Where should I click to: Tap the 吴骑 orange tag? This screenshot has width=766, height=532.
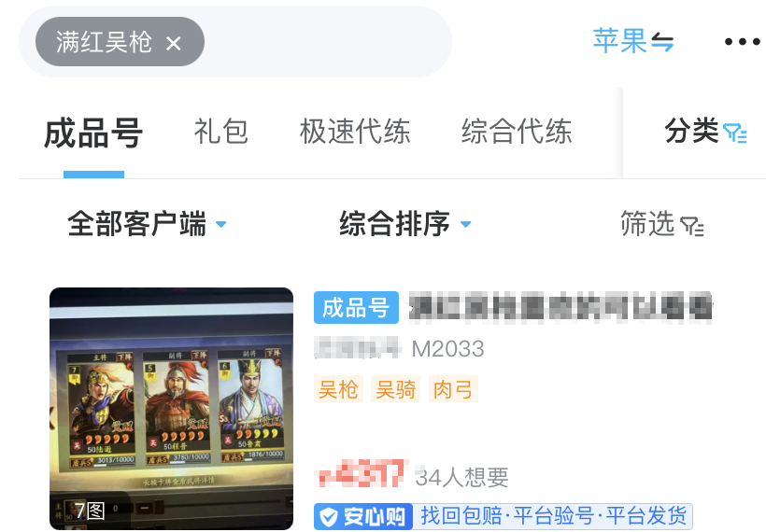[396, 389]
